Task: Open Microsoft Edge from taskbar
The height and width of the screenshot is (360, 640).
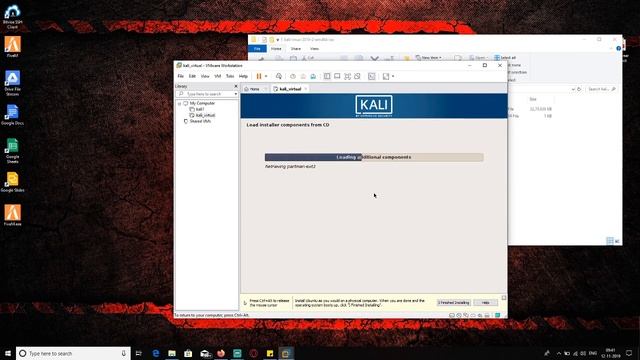Action: pos(156,353)
